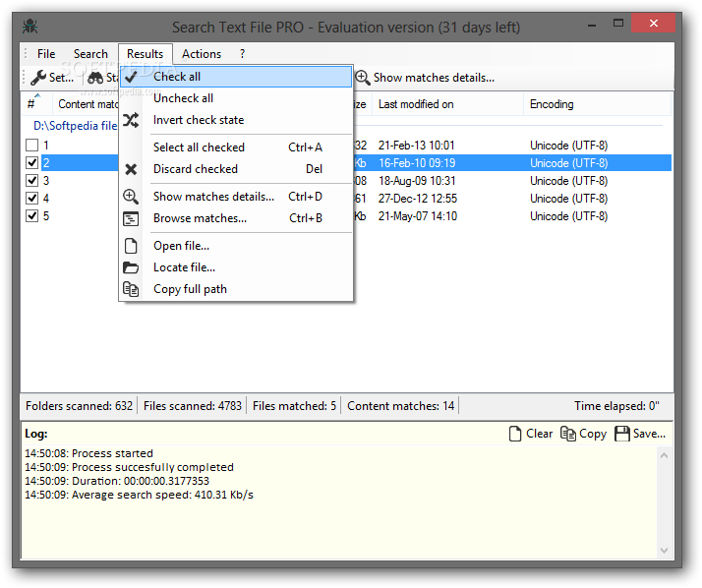
Task: Click Content matches: 14 status entry
Action: [x=401, y=406]
